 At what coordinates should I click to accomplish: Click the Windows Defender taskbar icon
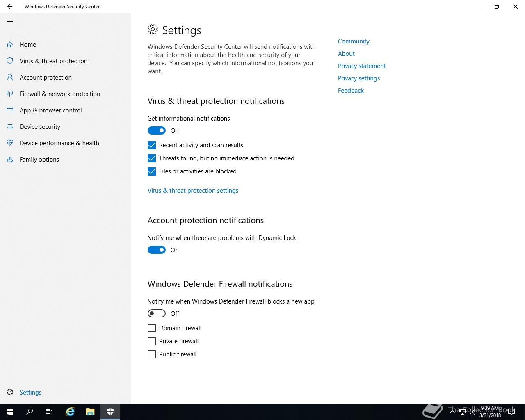coord(110,412)
